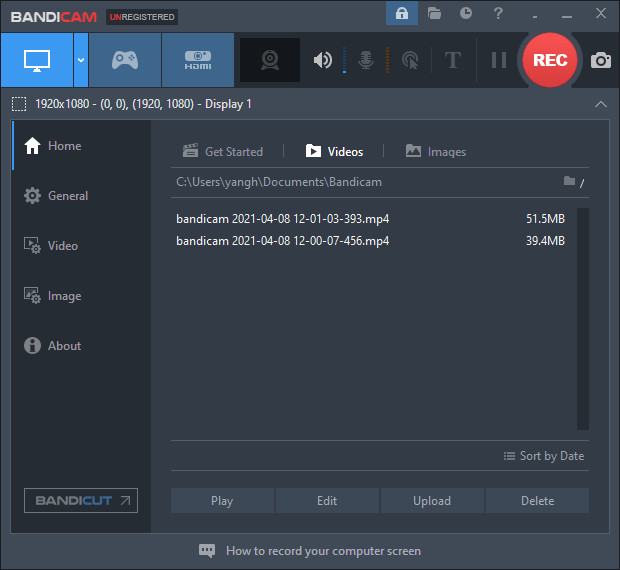Open screen recording mode dropdown arrow
This screenshot has height=570, width=620.
point(81,60)
